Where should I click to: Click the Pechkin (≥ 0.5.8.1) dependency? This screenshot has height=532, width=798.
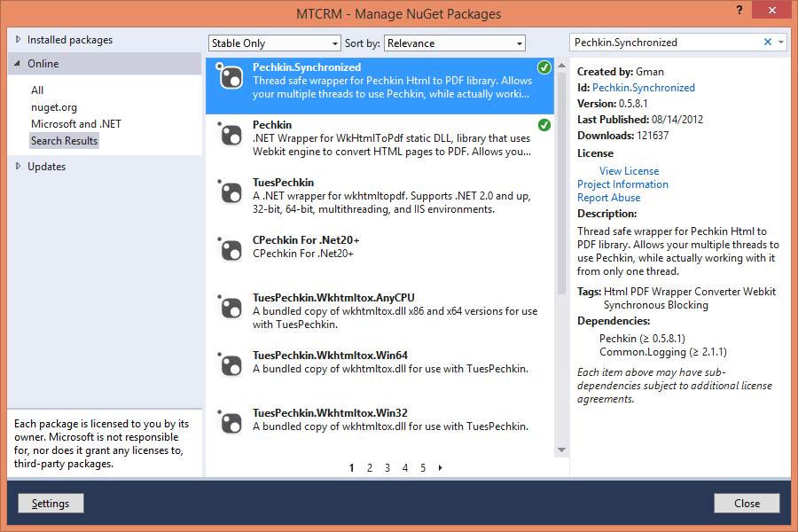coord(642,339)
